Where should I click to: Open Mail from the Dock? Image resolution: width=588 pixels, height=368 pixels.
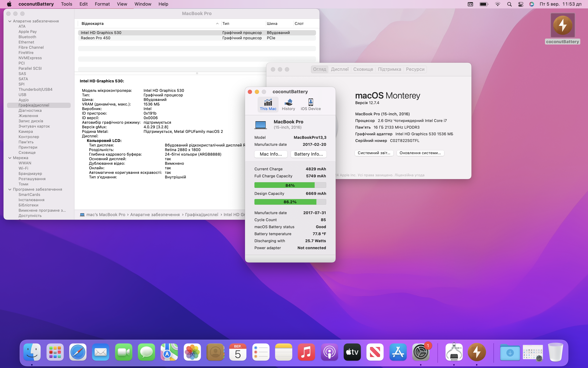point(101,352)
